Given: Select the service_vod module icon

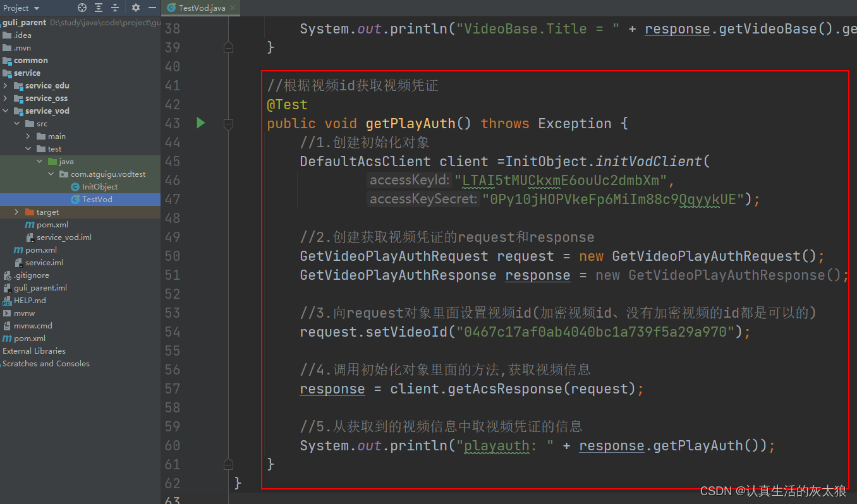Looking at the screenshot, I should [18, 111].
